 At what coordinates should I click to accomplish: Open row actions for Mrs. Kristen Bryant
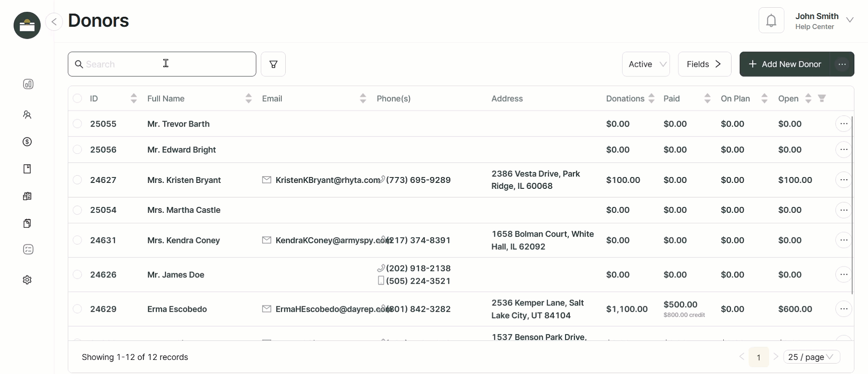click(x=844, y=180)
